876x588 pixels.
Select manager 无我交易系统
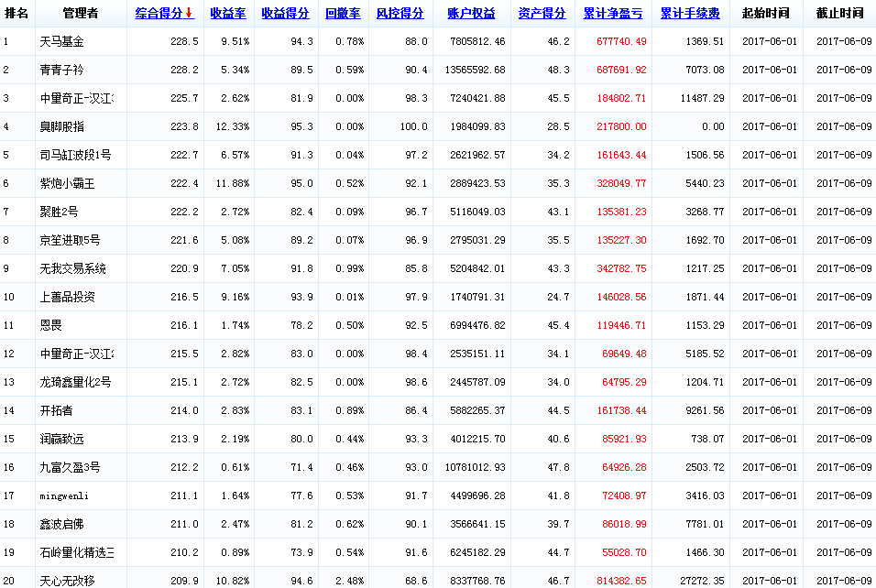72,268
